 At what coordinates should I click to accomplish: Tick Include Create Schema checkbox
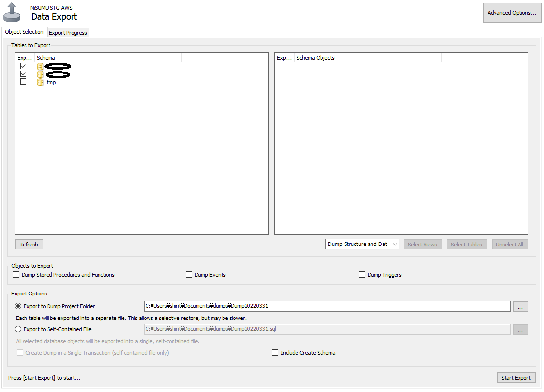[275, 353]
